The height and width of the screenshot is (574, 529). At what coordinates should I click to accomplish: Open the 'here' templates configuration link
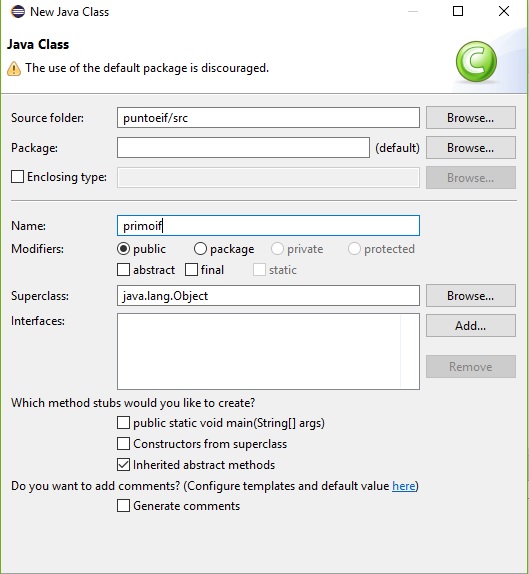pyautogui.click(x=404, y=486)
